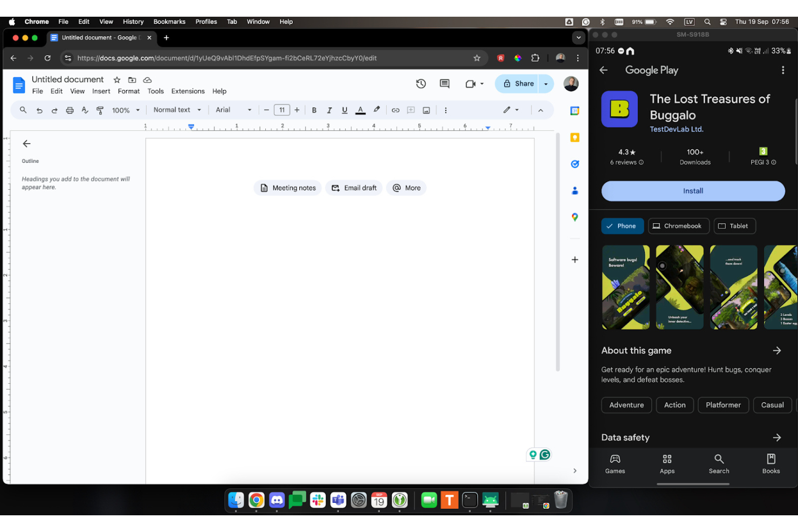Click the font size field
The height and width of the screenshot is (532, 798).
coord(282,110)
